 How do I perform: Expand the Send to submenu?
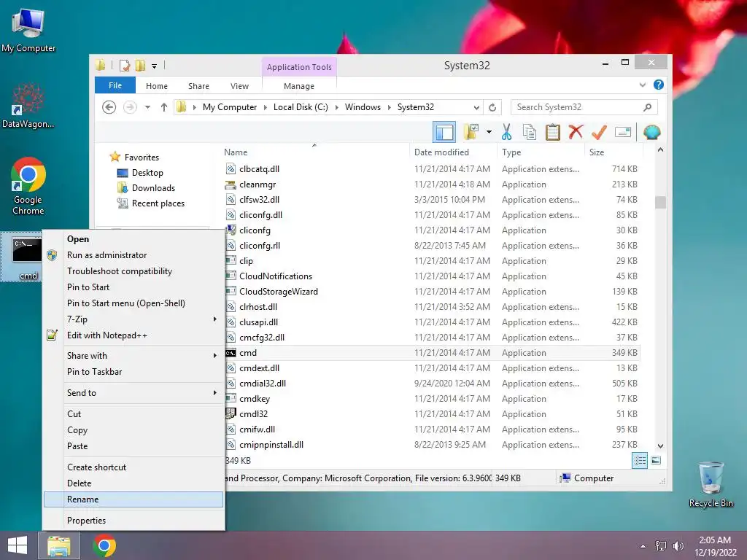pos(133,393)
